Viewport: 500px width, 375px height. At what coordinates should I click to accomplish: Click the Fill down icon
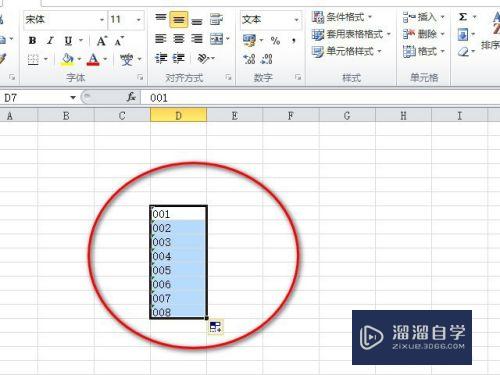(463, 34)
